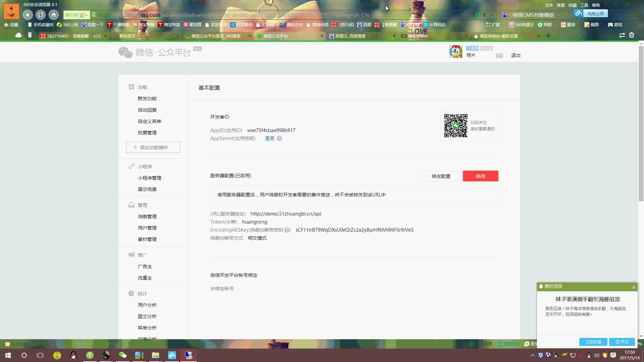Close the 腾讯视频 popup
The height and width of the screenshot is (362, 644).
634,287
